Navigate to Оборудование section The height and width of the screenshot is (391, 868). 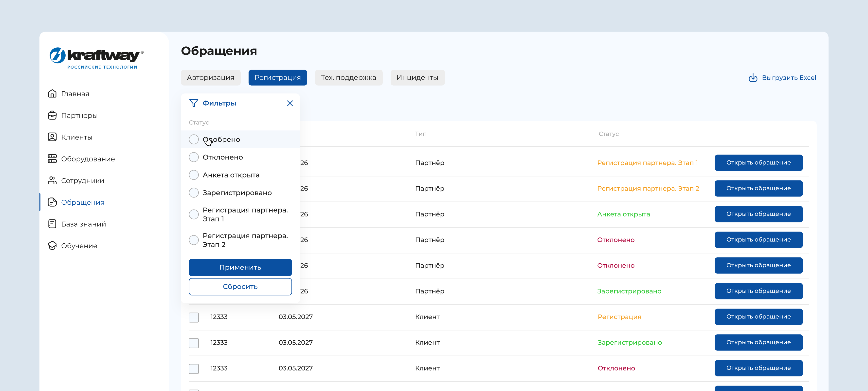click(x=88, y=159)
